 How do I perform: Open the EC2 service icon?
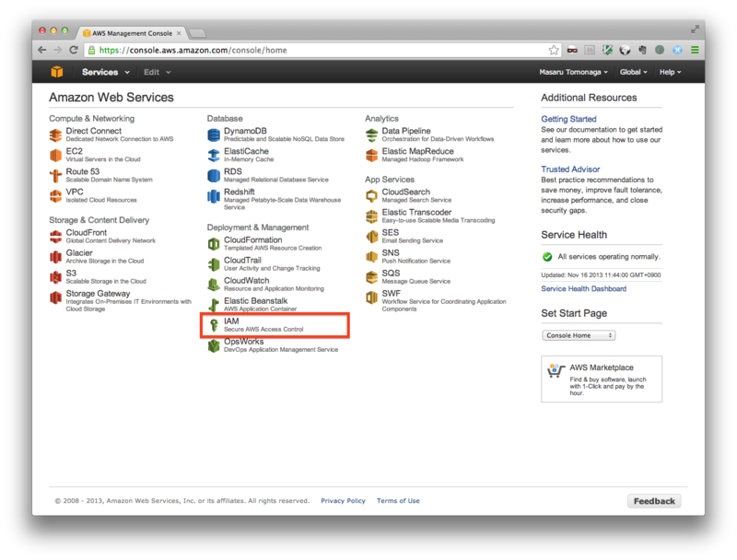coord(55,156)
